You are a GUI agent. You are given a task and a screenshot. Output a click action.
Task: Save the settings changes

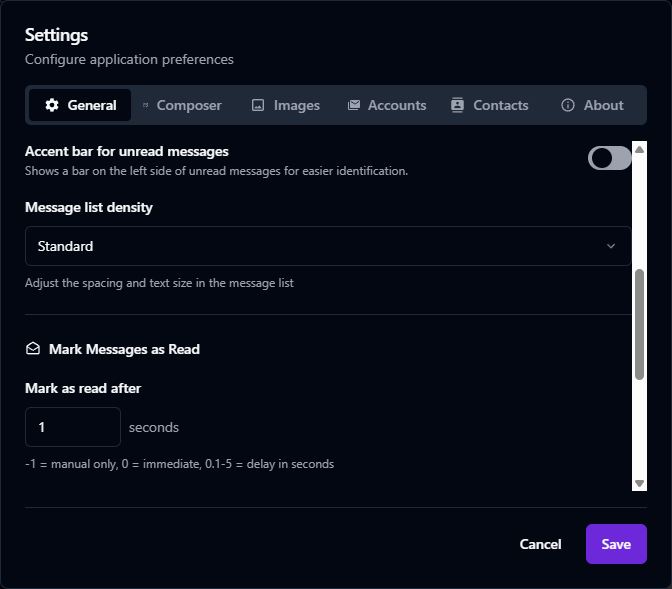pos(616,544)
